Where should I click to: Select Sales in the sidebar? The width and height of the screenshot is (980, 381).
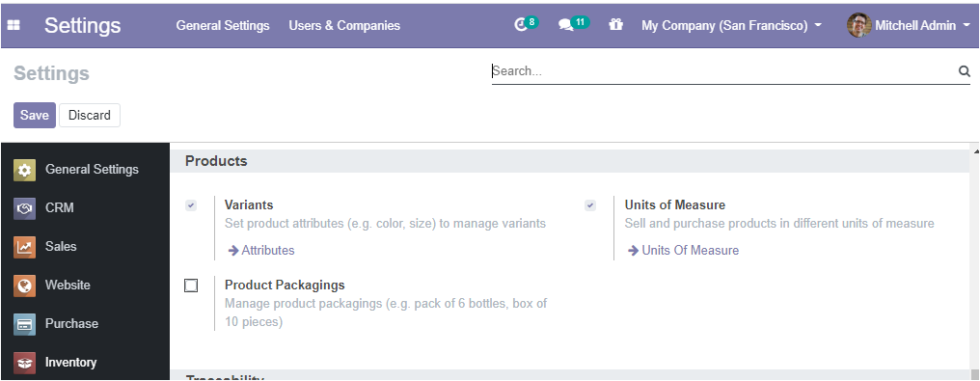61,247
